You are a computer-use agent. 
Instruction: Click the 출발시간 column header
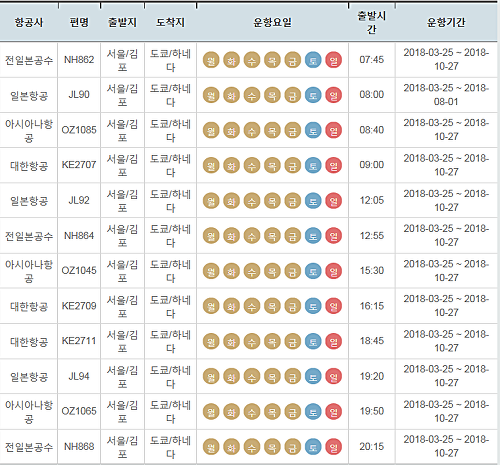click(x=372, y=22)
